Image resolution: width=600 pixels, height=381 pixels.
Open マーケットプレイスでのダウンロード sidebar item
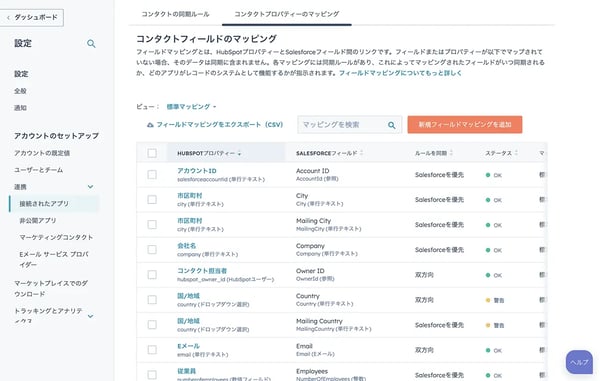pyautogui.click(x=51, y=288)
